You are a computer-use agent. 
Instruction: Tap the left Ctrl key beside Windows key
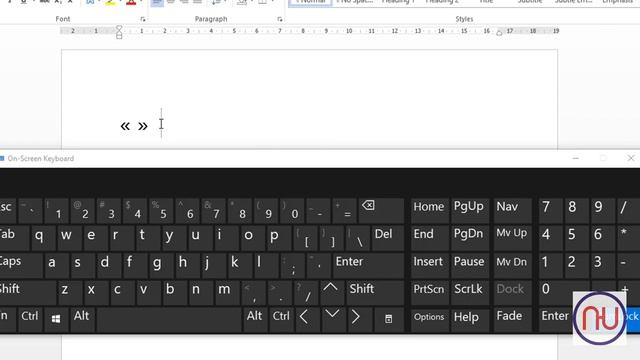tap(30, 319)
